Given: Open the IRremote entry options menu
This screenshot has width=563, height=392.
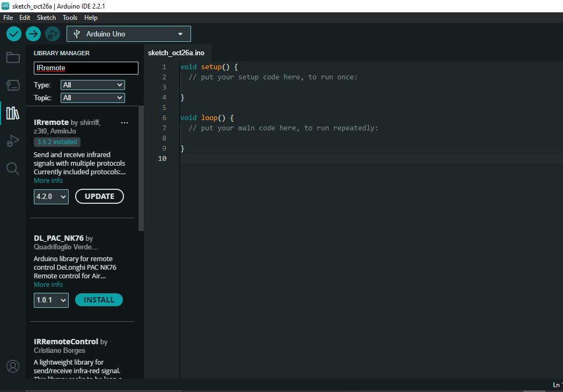Looking at the screenshot, I should point(125,122).
